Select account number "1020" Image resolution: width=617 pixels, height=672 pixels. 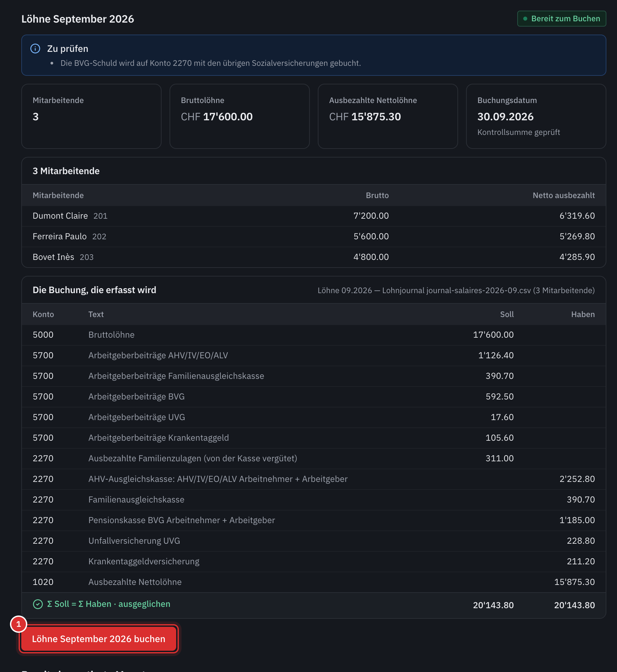(43, 582)
